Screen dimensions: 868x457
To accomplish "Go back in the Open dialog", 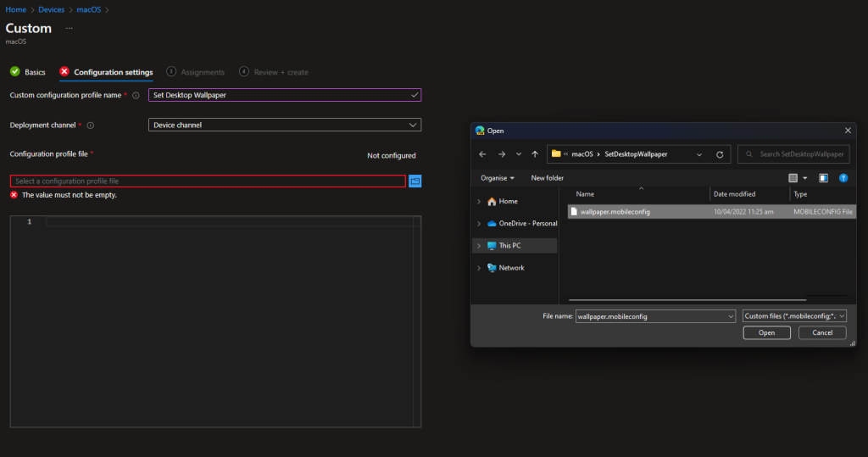I will point(482,154).
